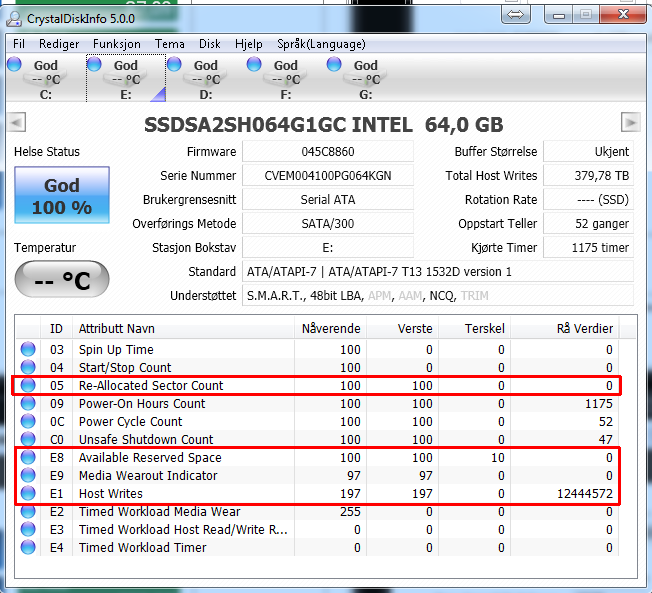652x593 pixels.
Task: Click the status orb for Media Wearout Indicator
Action: coord(28,475)
